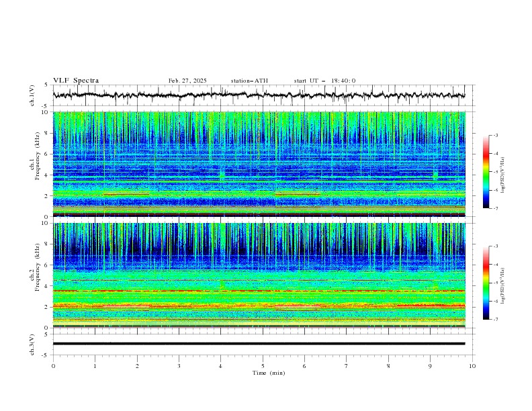The height and width of the screenshot is (411, 532).
Task: Click the flat black ch.3 voltage trace
Action: (x=259, y=344)
